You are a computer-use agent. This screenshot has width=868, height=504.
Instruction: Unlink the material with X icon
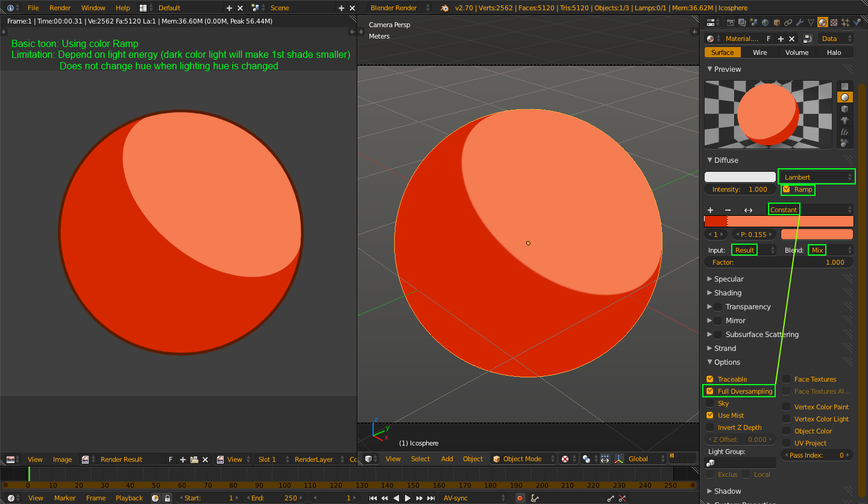(x=791, y=39)
